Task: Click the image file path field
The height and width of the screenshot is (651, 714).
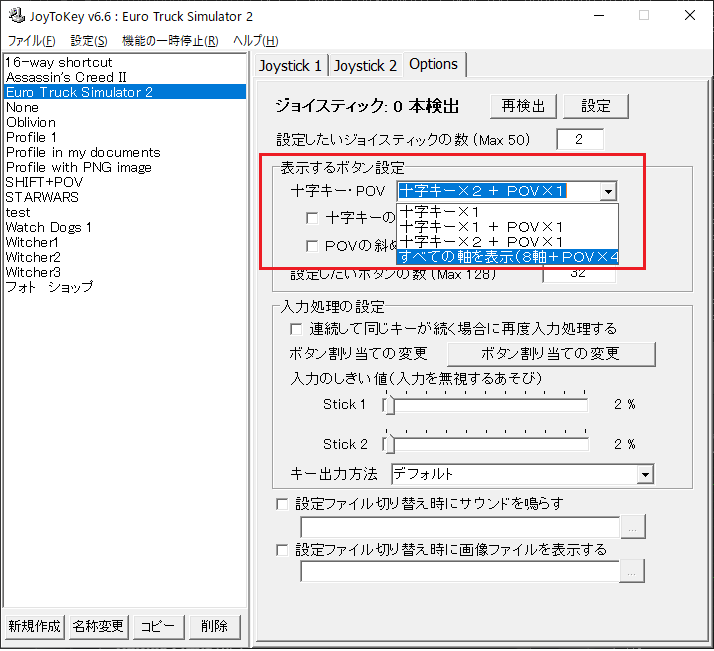Action: click(460, 571)
